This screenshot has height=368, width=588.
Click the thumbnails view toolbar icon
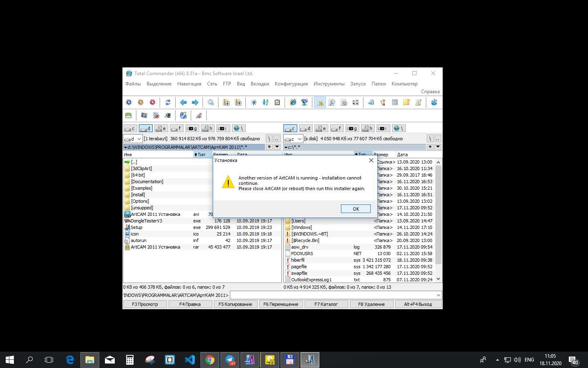356,102
